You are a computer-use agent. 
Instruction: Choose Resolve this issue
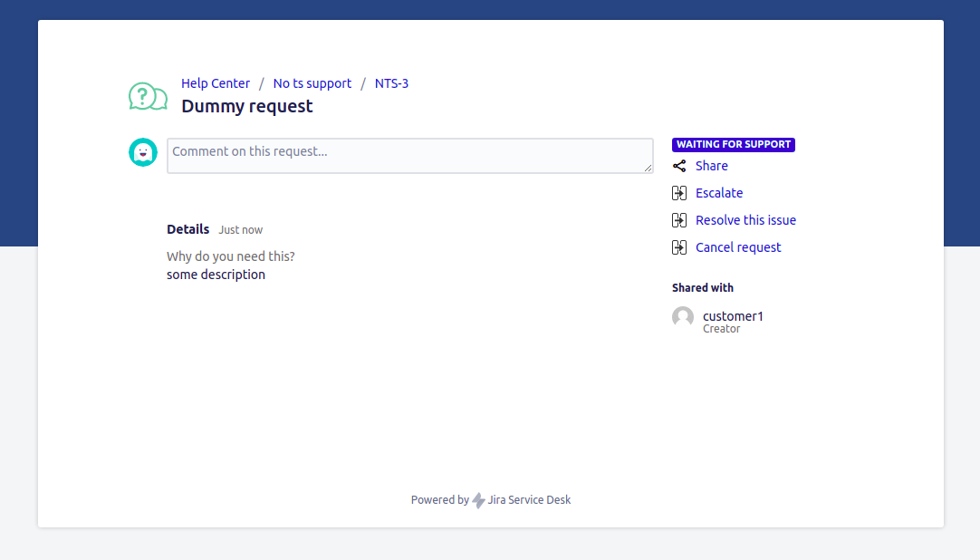click(x=745, y=220)
